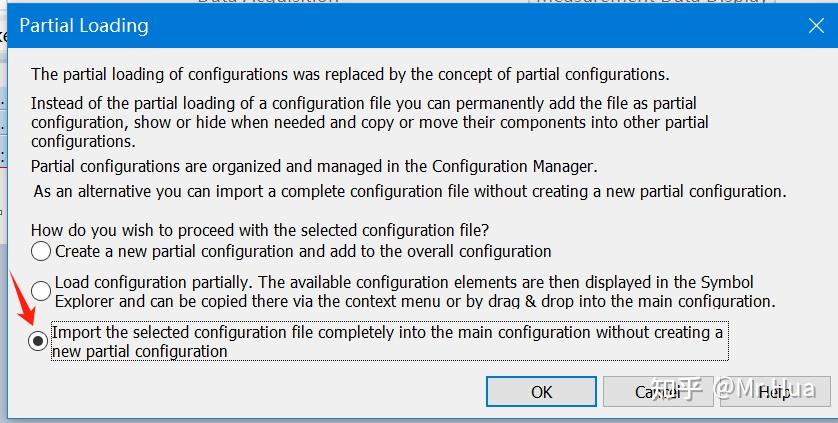Viewport: 838px width, 423px height.
Task: Choose the 'Load configuration partially' radio button
Action: (x=41, y=292)
